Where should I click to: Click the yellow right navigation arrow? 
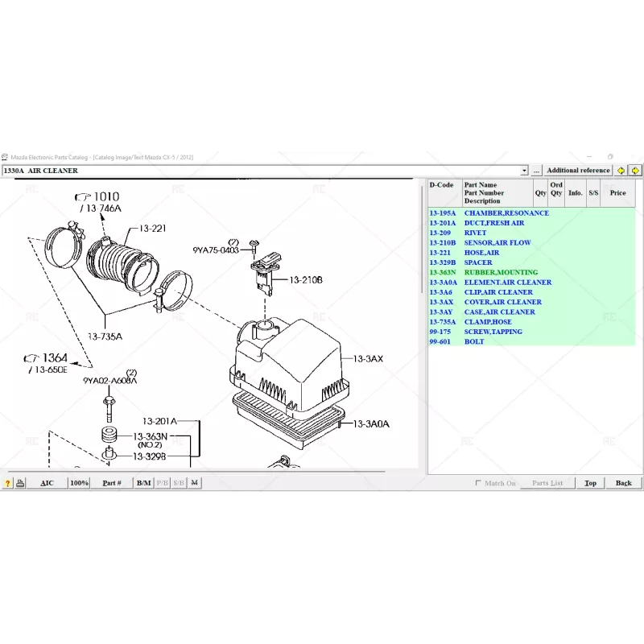coord(634,170)
